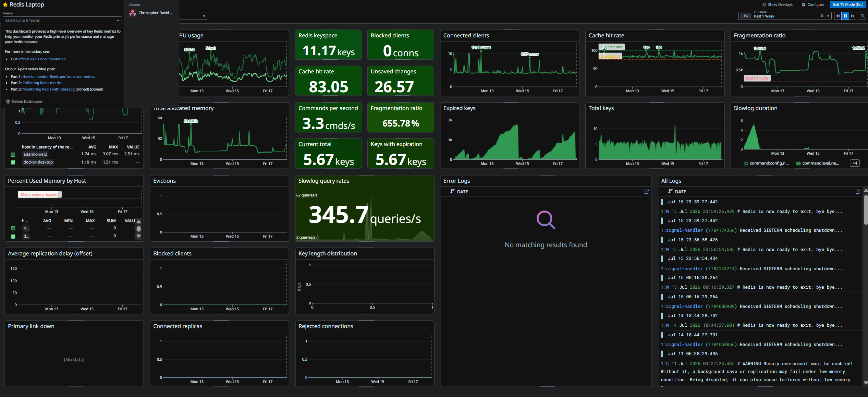Click the Configure gear icon
This screenshot has height=397, width=868.
[804, 5]
